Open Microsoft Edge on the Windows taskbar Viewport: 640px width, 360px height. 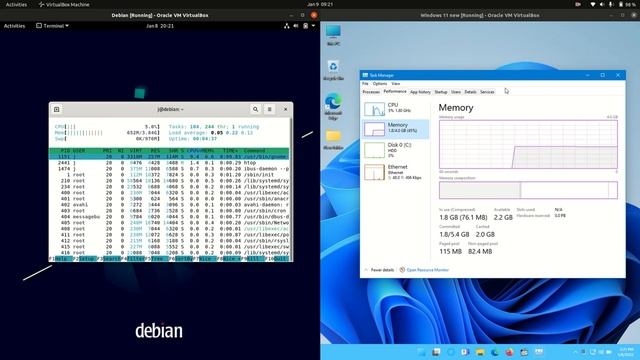coord(495,352)
